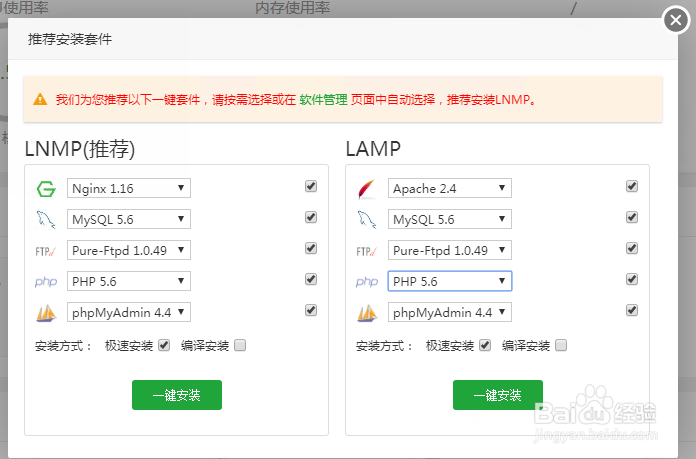Open the Apache 2.4 version dropdown
This screenshot has width=696, height=459.
(x=450, y=188)
